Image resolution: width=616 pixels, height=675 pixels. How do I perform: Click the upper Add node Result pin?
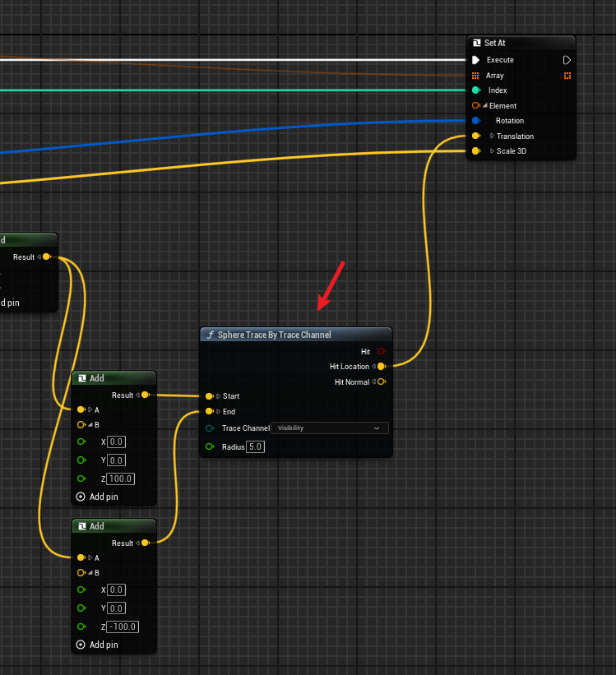[x=146, y=395]
